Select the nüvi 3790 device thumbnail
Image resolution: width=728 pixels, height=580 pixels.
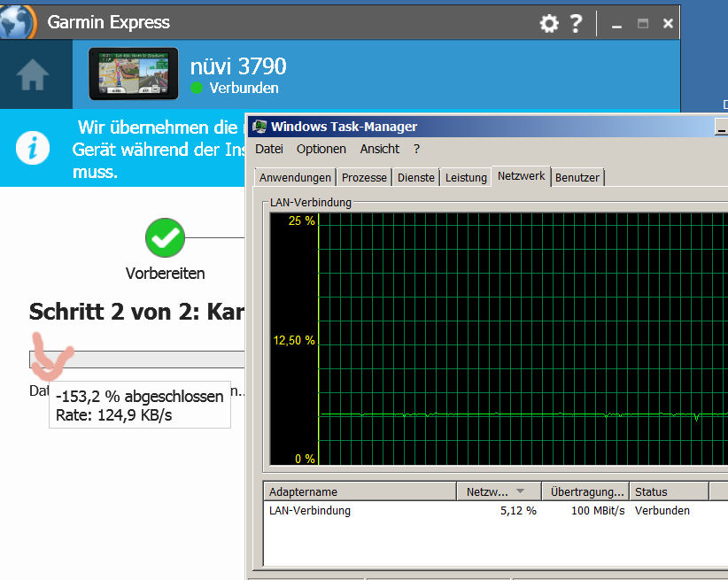click(x=133, y=73)
